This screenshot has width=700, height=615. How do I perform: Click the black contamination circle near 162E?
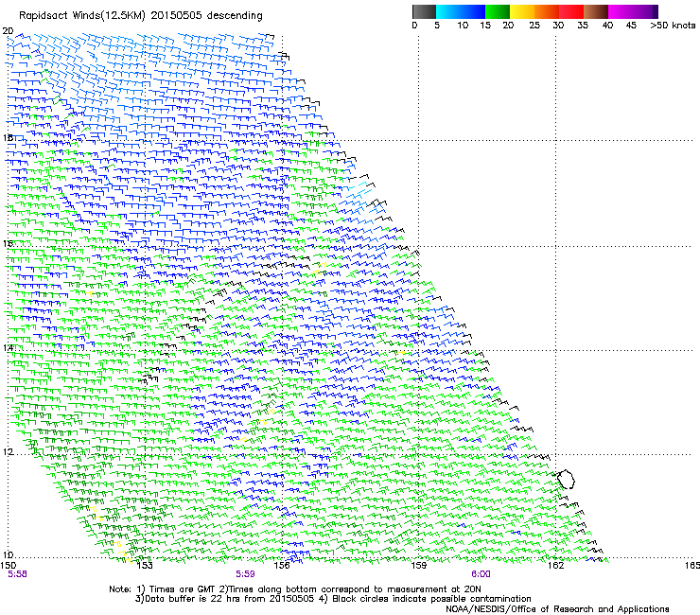coord(566,479)
